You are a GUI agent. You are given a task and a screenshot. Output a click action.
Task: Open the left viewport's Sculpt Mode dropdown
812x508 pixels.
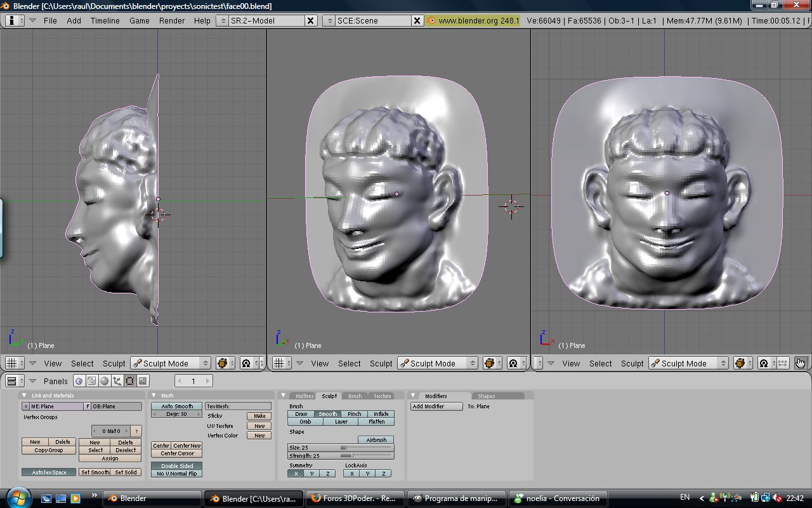point(171,363)
